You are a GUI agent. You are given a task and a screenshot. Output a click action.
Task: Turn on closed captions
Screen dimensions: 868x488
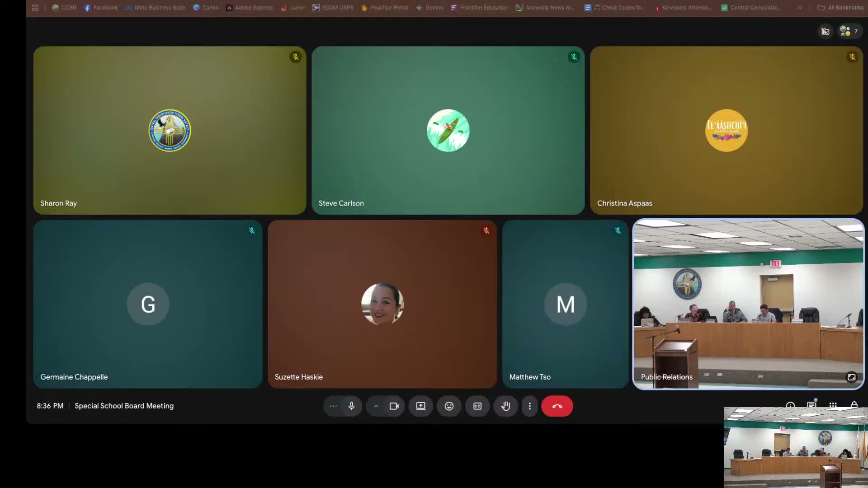(477, 406)
